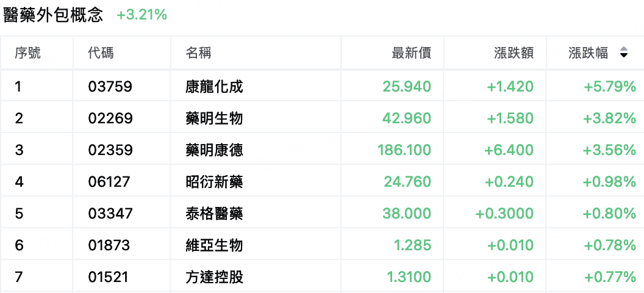Screen dimensions: 644x293
Task: Click stock code 02269
Action: pos(110,118)
